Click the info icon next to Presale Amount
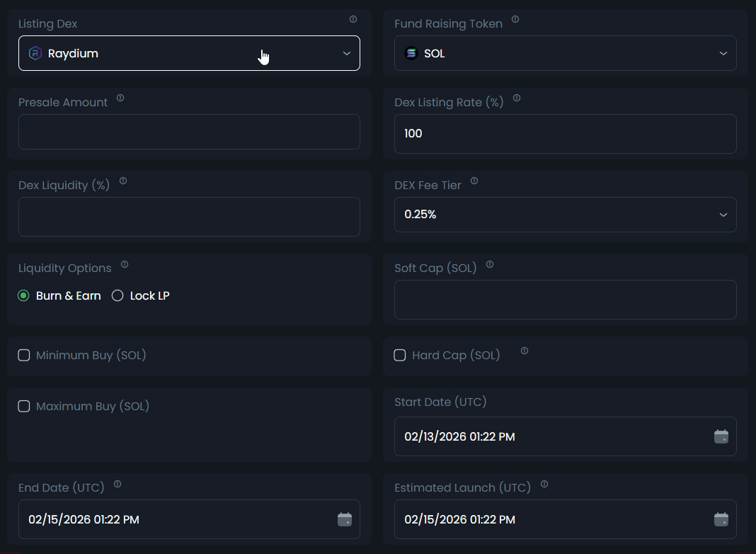The image size is (756, 554). coord(120,98)
